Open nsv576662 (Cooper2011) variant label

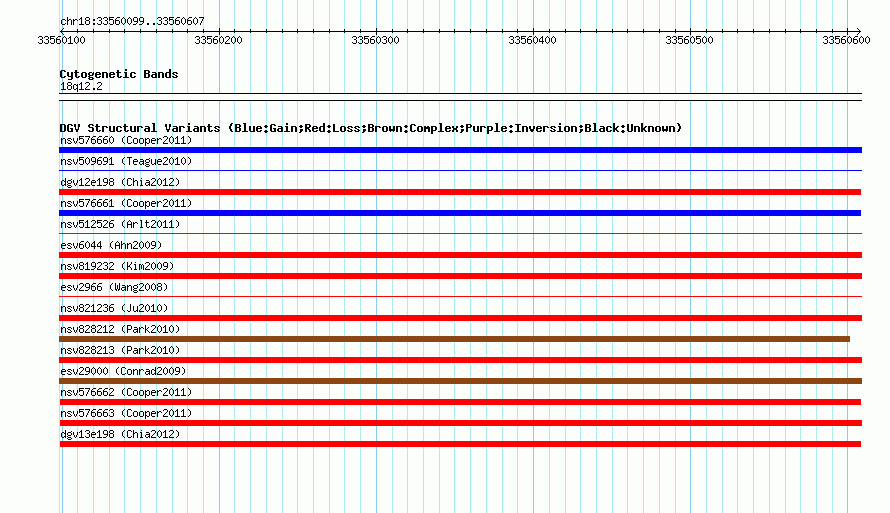coord(126,392)
